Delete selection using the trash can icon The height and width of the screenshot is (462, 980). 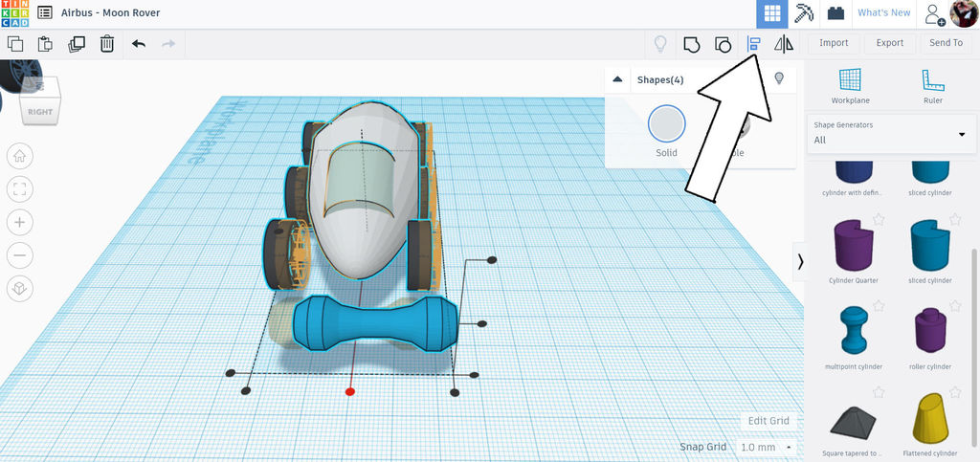(107, 44)
